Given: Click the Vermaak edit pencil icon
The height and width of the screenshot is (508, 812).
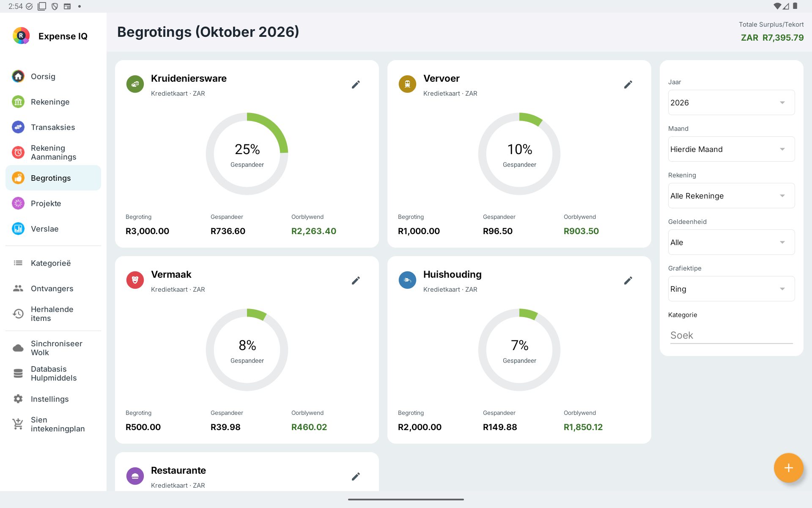Looking at the screenshot, I should coord(356,281).
